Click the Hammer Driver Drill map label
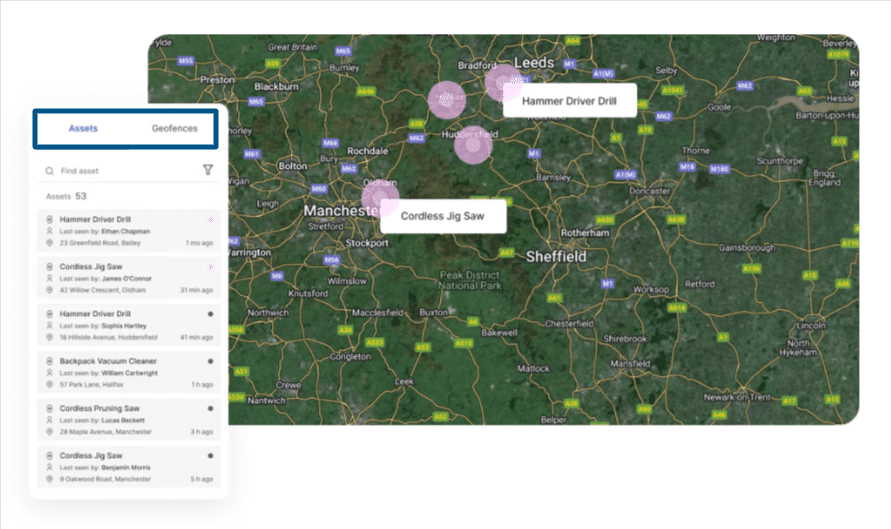 (x=569, y=101)
